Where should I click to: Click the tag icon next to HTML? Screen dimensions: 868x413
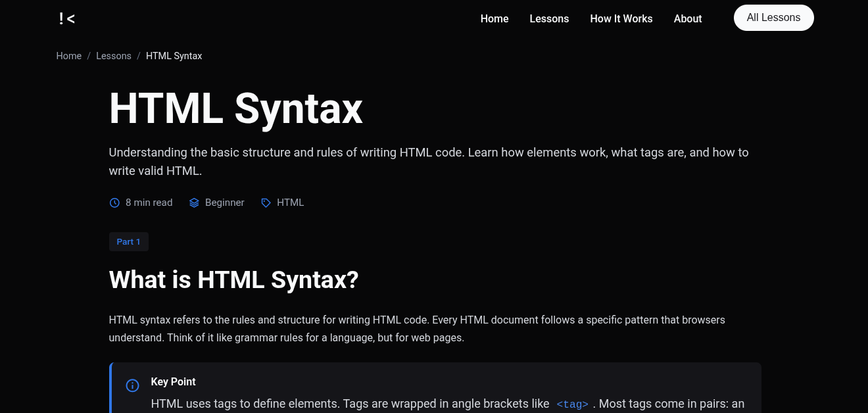coord(266,203)
